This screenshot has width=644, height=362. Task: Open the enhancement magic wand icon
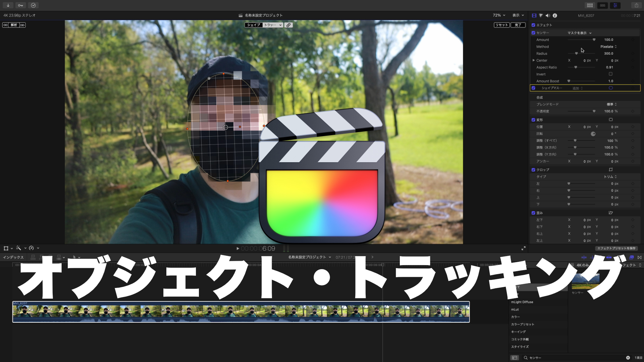(19, 248)
